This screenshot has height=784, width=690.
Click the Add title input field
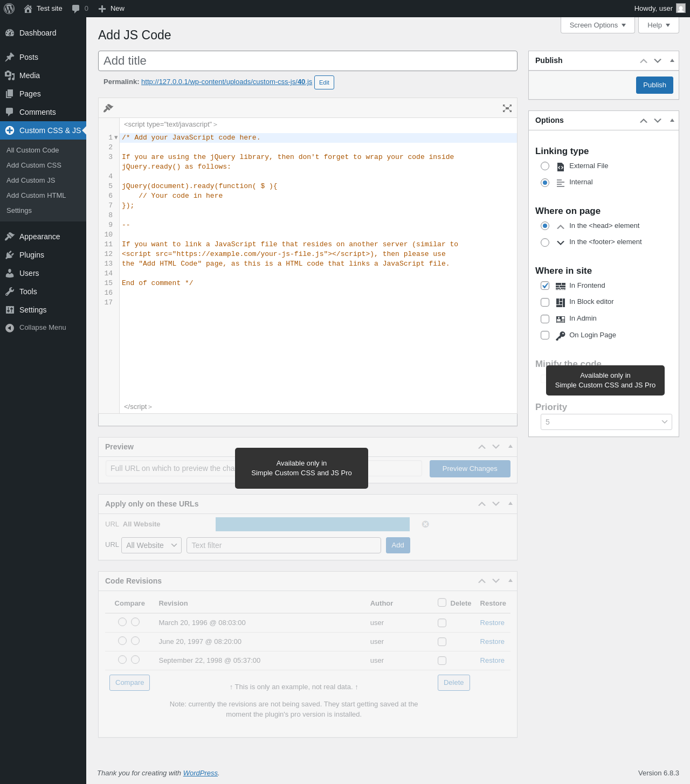pyautogui.click(x=308, y=61)
